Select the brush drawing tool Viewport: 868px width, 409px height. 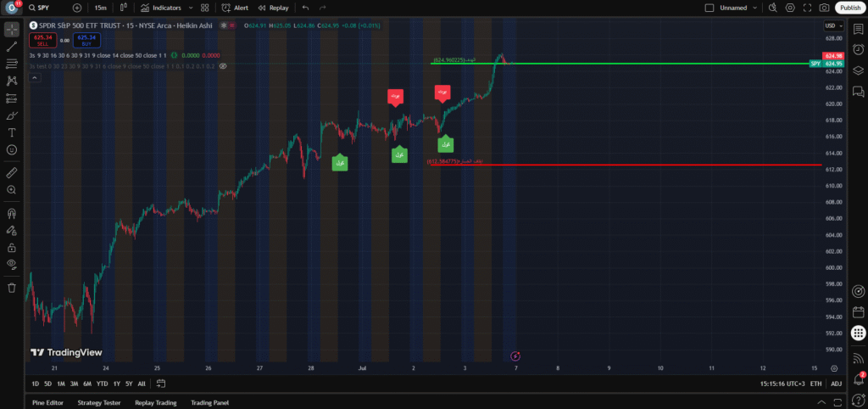(12, 115)
